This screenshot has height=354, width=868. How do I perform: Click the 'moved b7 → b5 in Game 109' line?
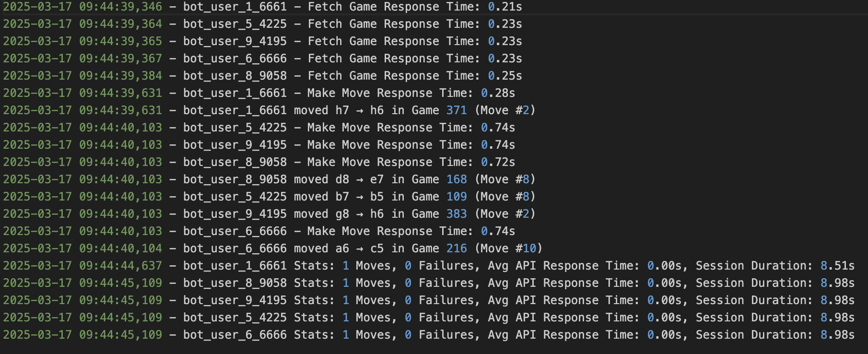point(270,197)
